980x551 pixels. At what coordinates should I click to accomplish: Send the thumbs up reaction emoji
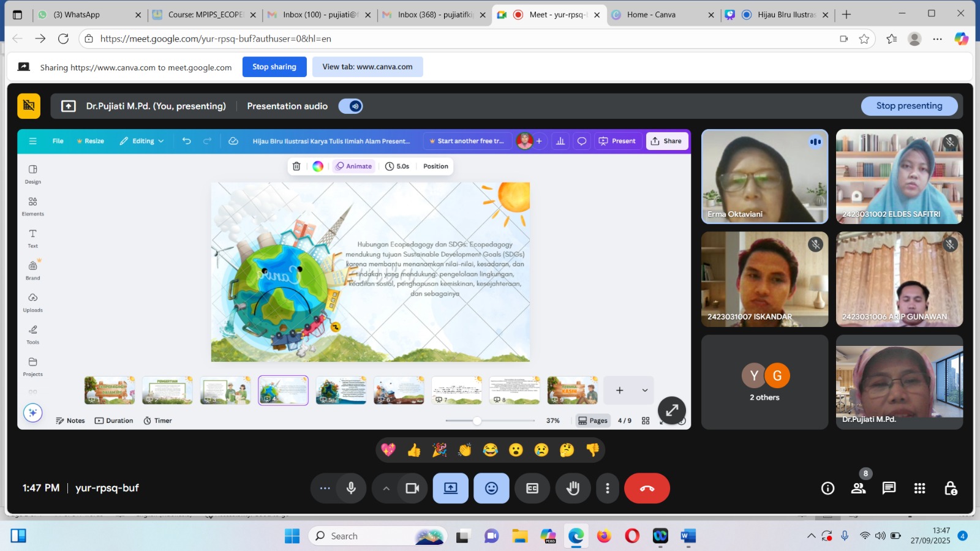click(414, 451)
